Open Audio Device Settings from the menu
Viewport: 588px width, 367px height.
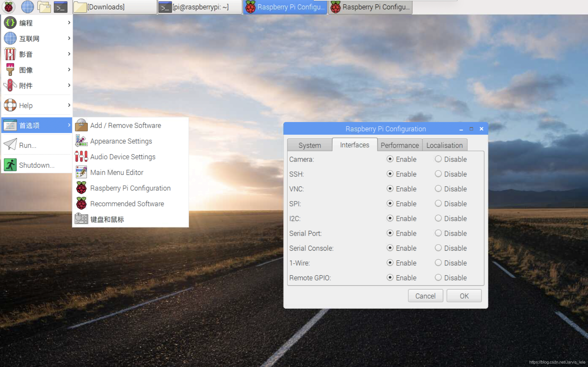coord(122,157)
